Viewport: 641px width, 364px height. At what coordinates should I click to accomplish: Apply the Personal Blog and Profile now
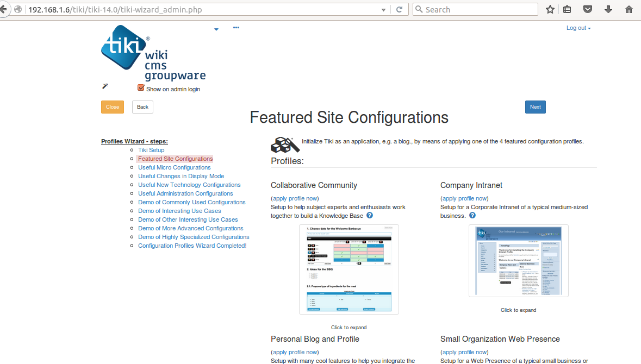tap(295, 352)
